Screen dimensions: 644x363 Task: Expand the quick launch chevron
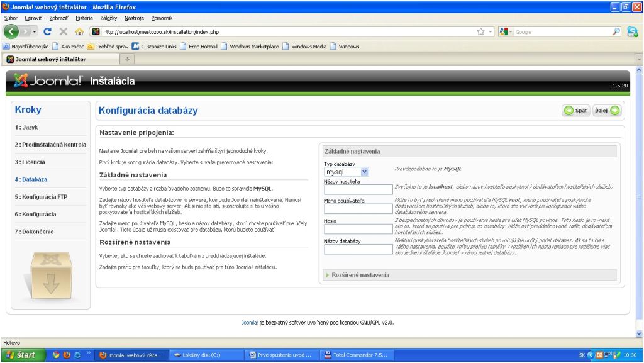[88, 353]
